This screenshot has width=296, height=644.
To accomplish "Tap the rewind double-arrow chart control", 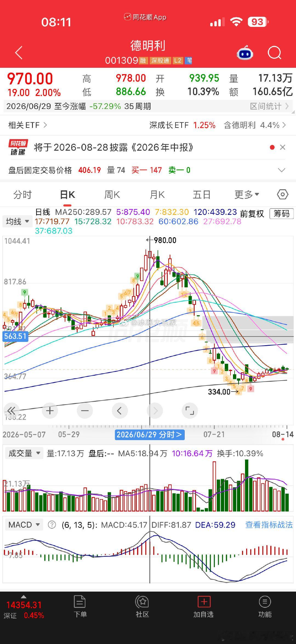I will [12, 411].
